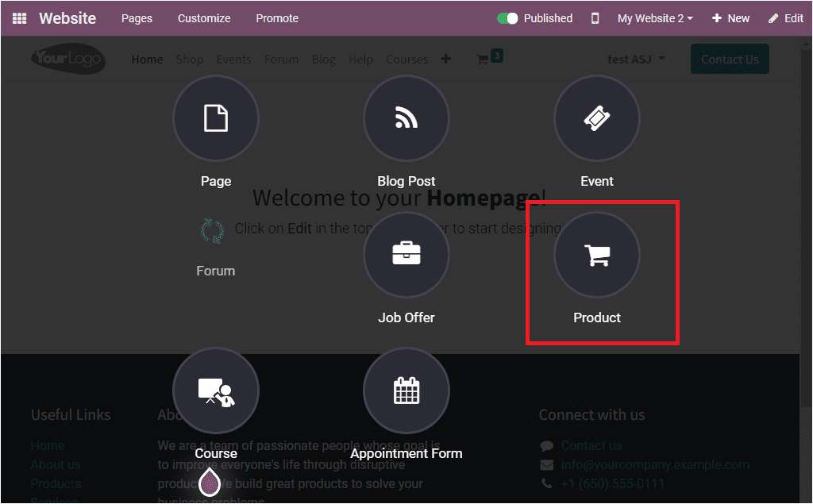Open the About us footer link
813x504 pixels.
point(55,464)
